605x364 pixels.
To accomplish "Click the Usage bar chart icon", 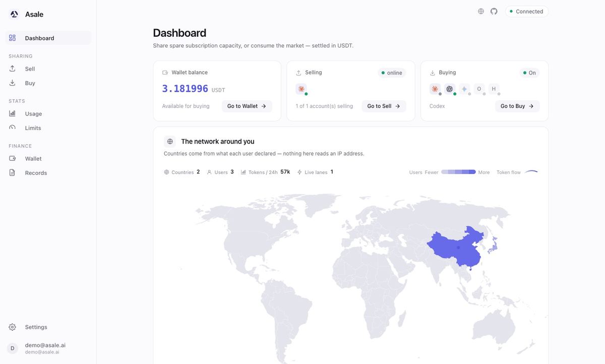I will 13,113.
